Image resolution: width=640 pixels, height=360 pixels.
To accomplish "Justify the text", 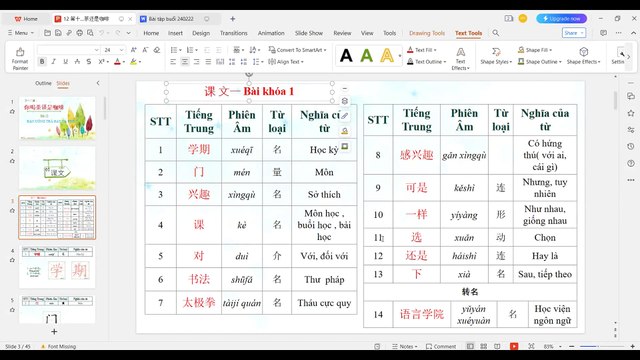I will [209, 62].
